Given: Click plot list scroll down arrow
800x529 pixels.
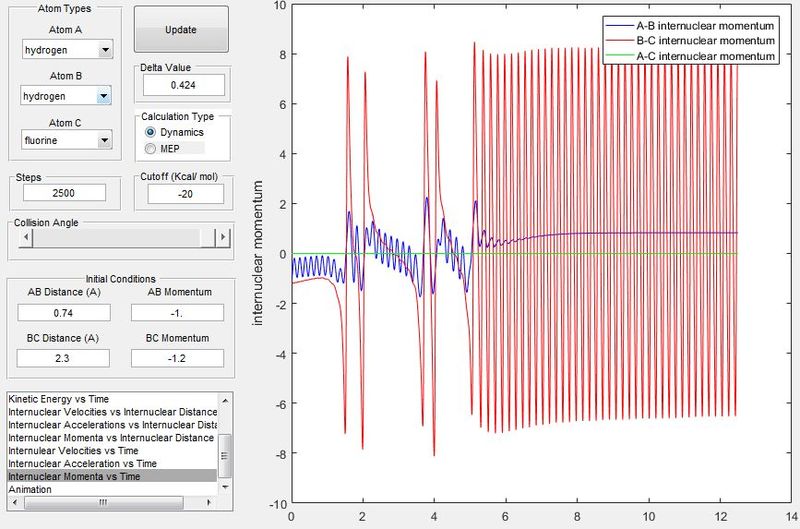Looking at the screenshot, I should tap(225, 487).
